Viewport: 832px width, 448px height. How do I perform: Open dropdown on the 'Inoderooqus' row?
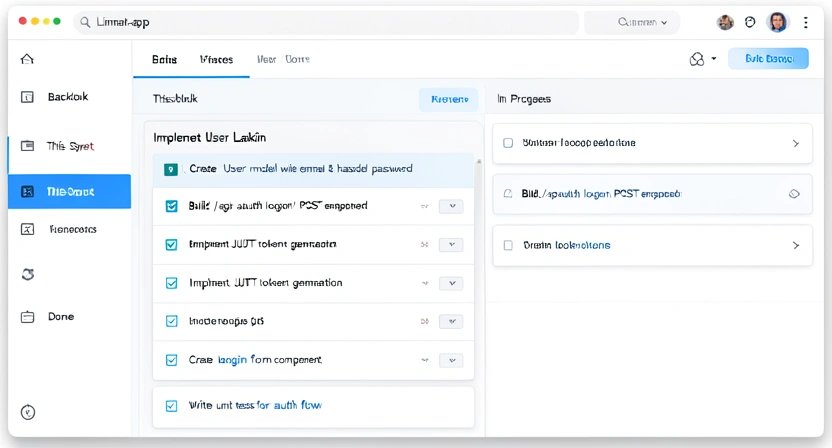pos(451,321)
